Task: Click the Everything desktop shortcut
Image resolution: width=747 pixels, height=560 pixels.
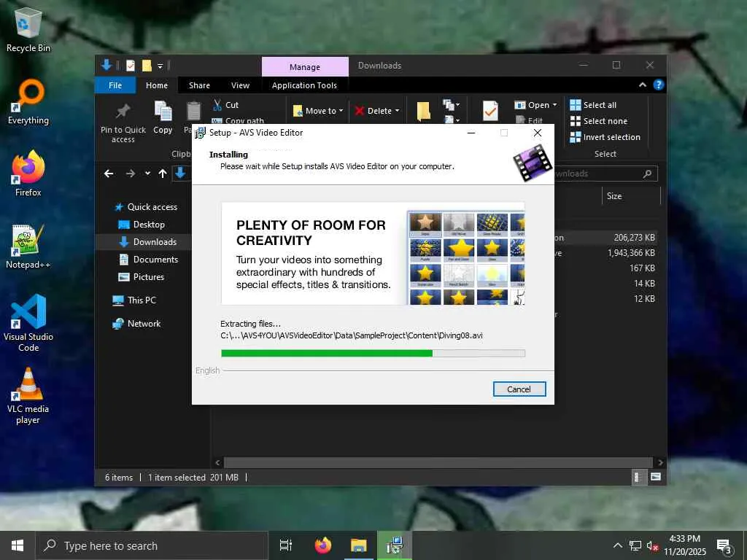Action: pyautogui.click(x=28, y=102)
